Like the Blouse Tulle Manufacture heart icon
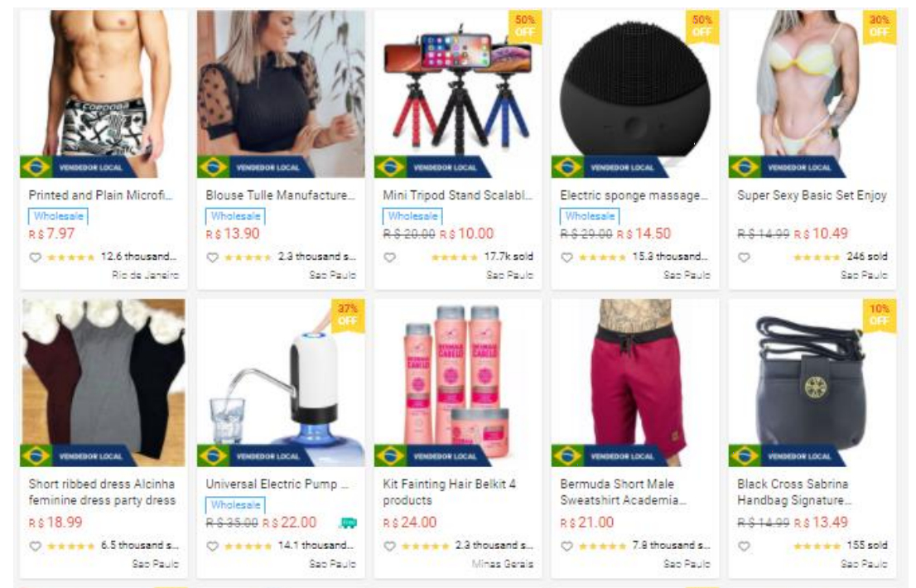The width and height of the screenshot is (916, 588). [x=213, y=257]
